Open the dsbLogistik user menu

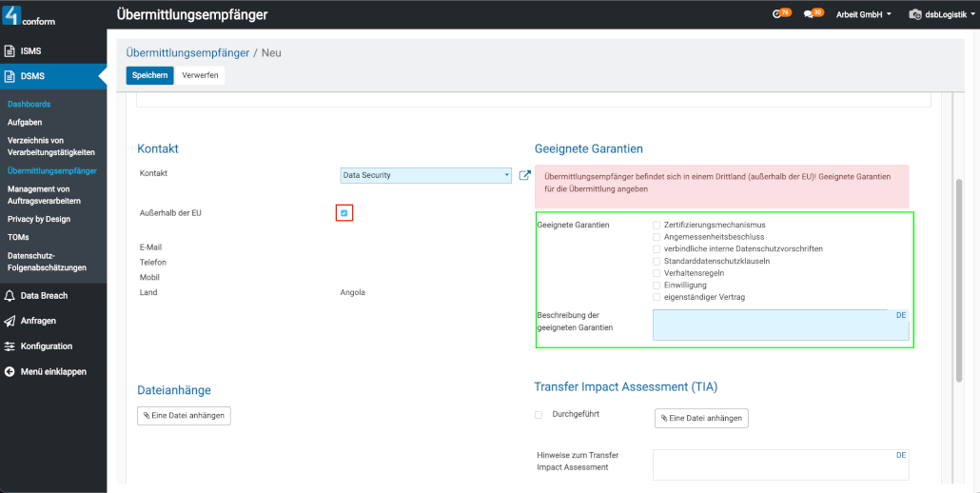940,14
